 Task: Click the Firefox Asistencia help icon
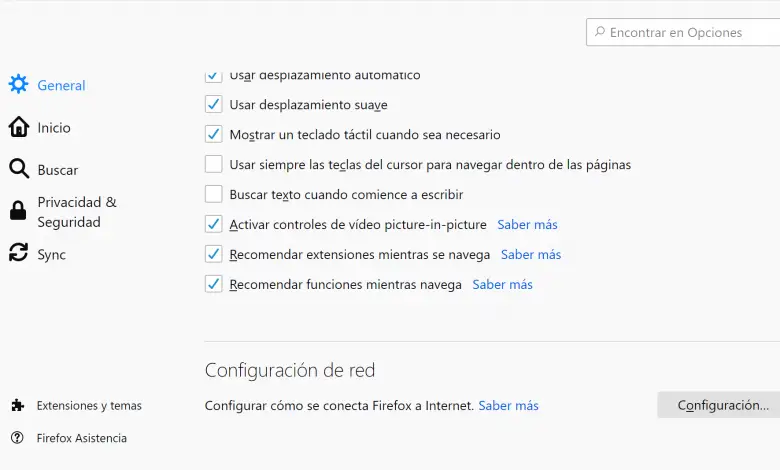click(17, 437)
